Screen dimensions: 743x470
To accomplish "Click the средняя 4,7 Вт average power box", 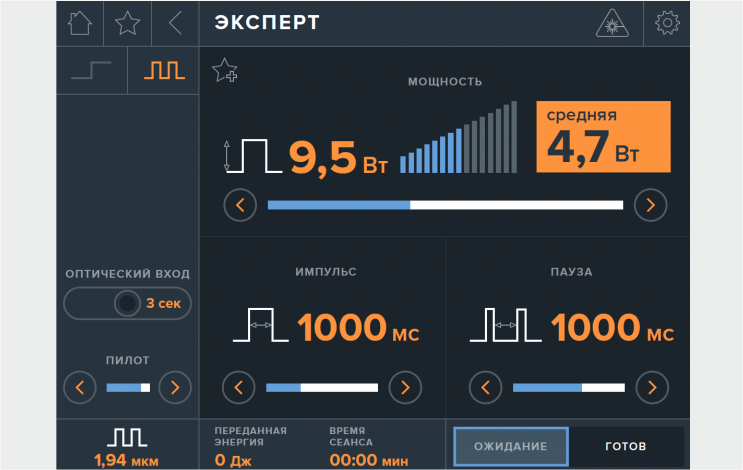I will [x=600, y=137].
